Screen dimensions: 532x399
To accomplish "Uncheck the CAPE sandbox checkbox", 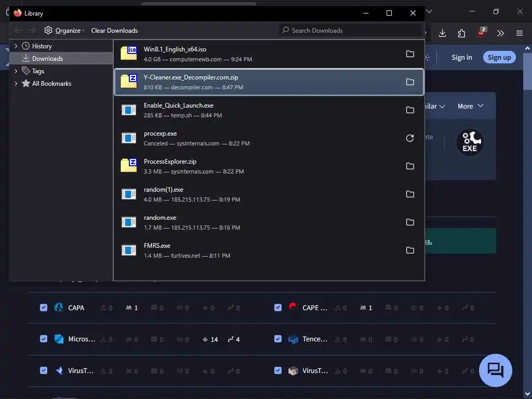I will 278,308.
